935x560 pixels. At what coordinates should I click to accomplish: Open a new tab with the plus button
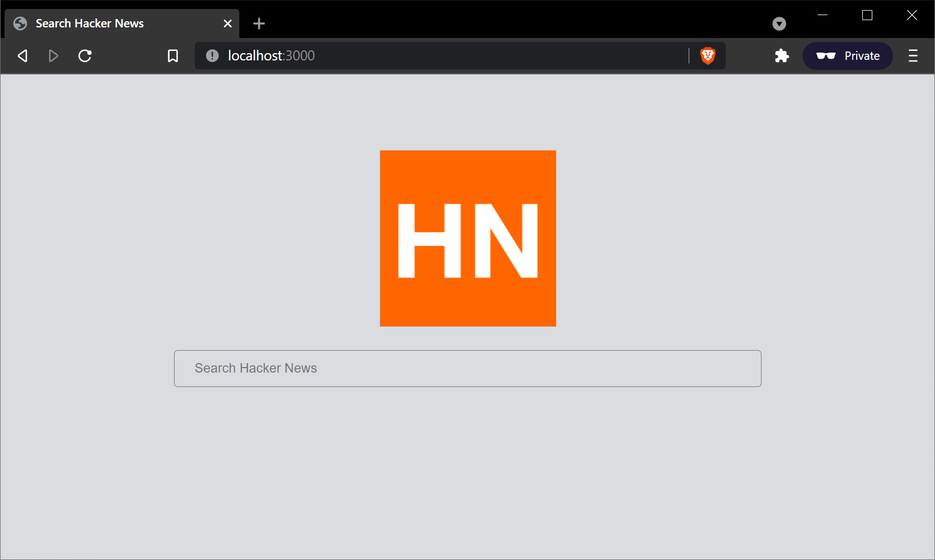[x=259, y=23]
